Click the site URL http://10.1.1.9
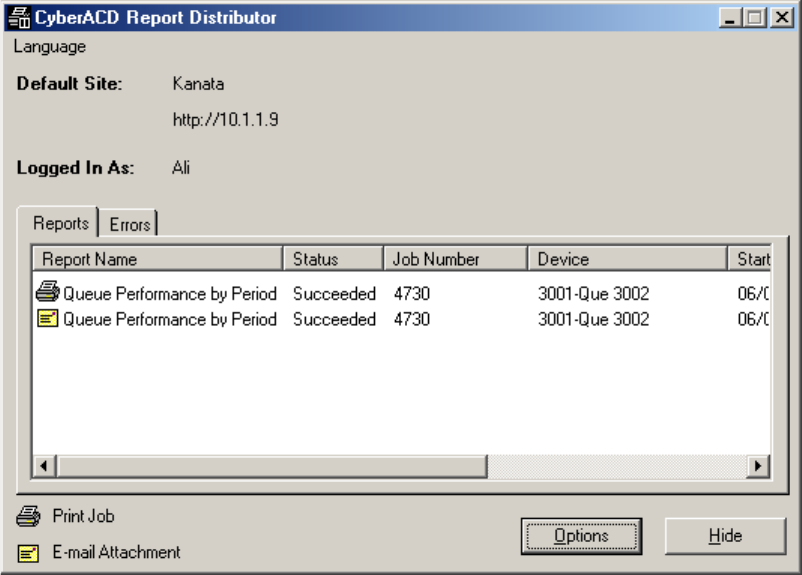 226,120
